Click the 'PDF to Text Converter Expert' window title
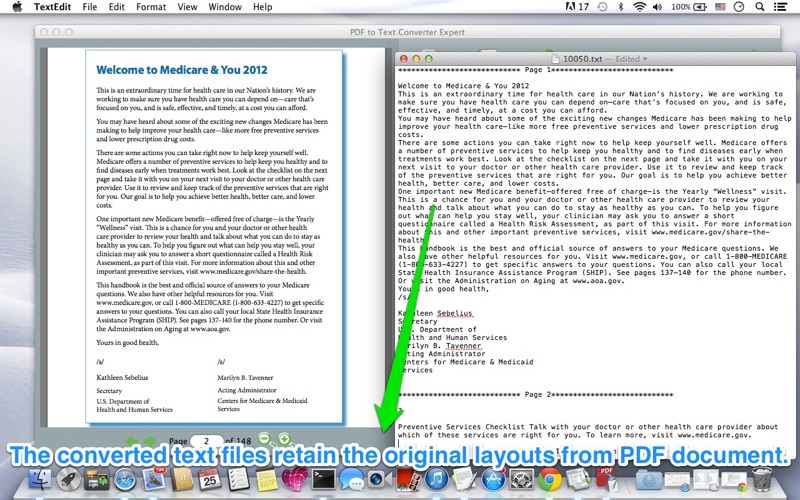This screenshot has height=500, width=800. tap(407, 32)
